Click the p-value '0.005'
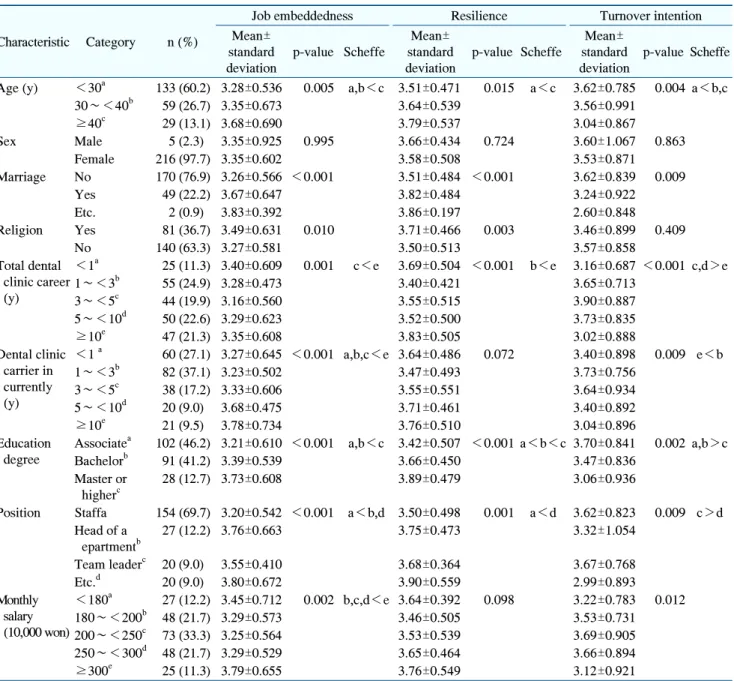734x681 pixels. pyautogui.click(x=318, y=88)
